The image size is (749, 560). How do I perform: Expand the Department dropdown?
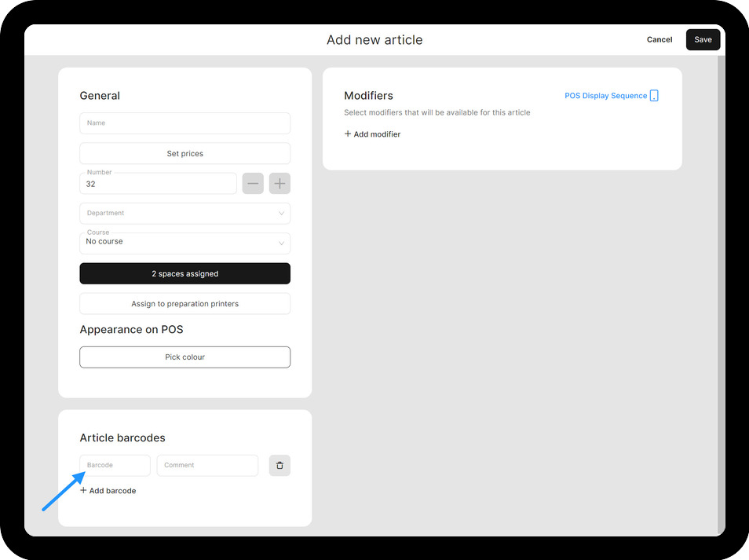click(x=185, y=213)
